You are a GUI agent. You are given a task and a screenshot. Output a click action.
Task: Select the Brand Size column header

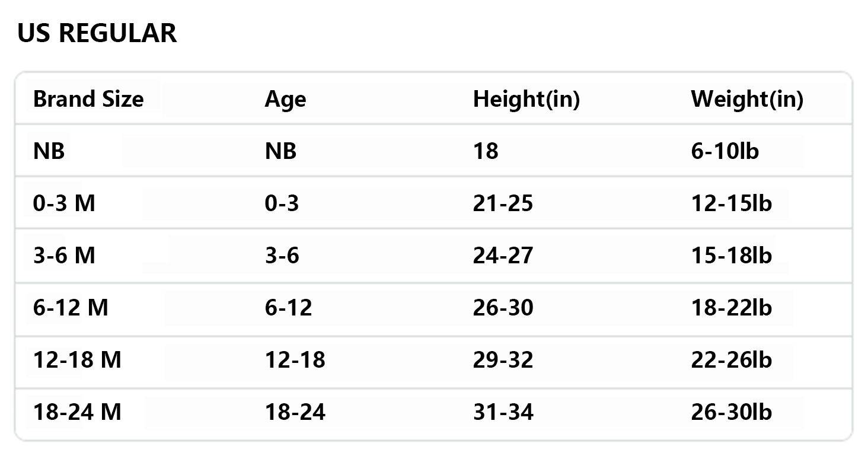(x=88, y=99)
